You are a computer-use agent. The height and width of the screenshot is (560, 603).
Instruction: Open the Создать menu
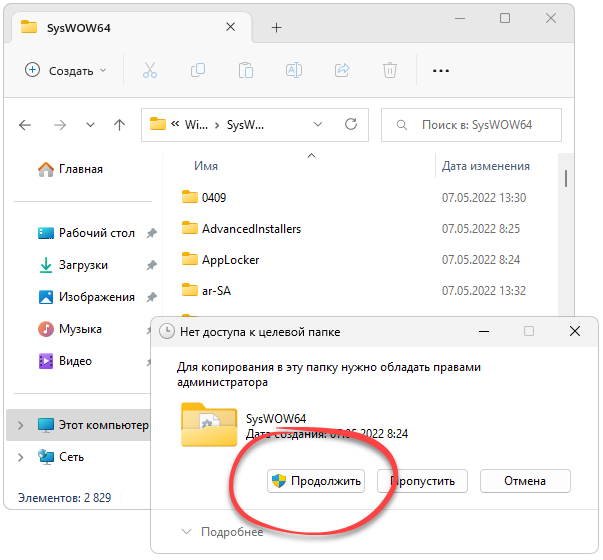pos(65,71)
